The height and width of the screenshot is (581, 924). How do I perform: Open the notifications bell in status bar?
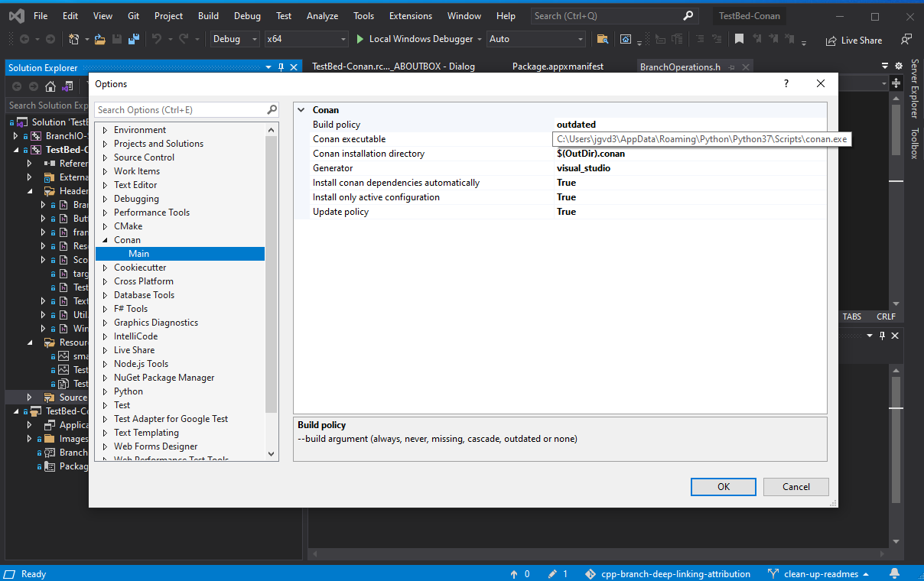pos(894,573)
